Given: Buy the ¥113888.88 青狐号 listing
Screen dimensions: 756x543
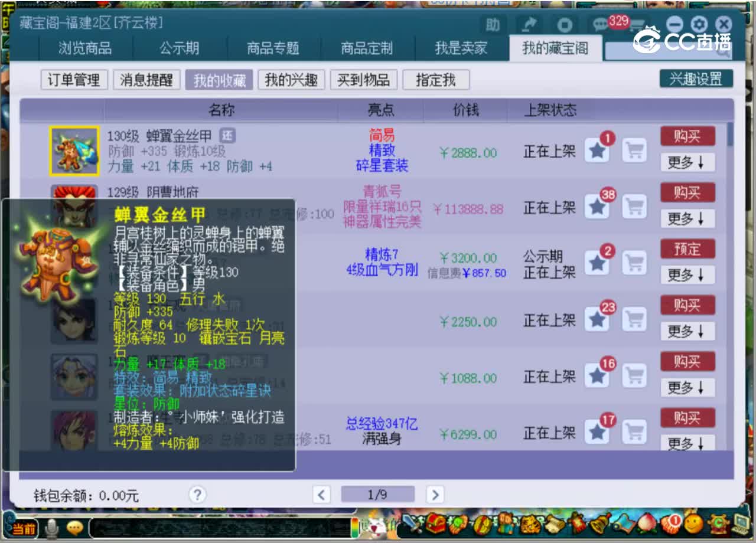Looking at the screenshot, I should (x=687, y=192).
